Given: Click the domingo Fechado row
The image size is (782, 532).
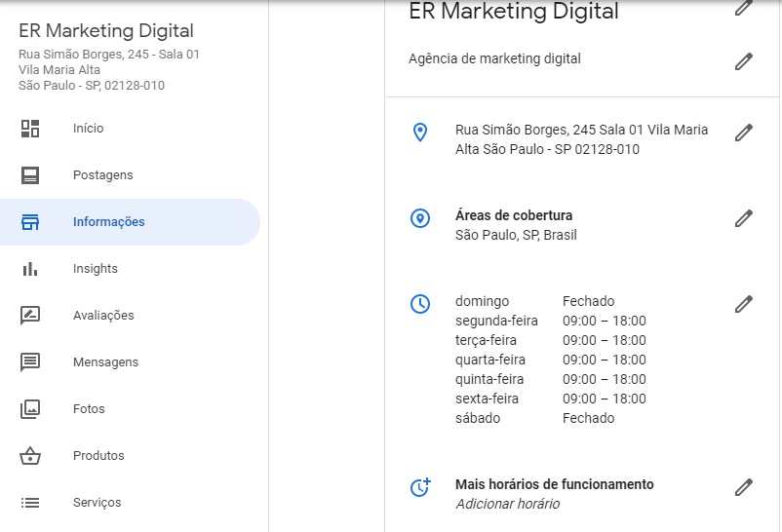Looking at the screenshot, I should 534,301.
